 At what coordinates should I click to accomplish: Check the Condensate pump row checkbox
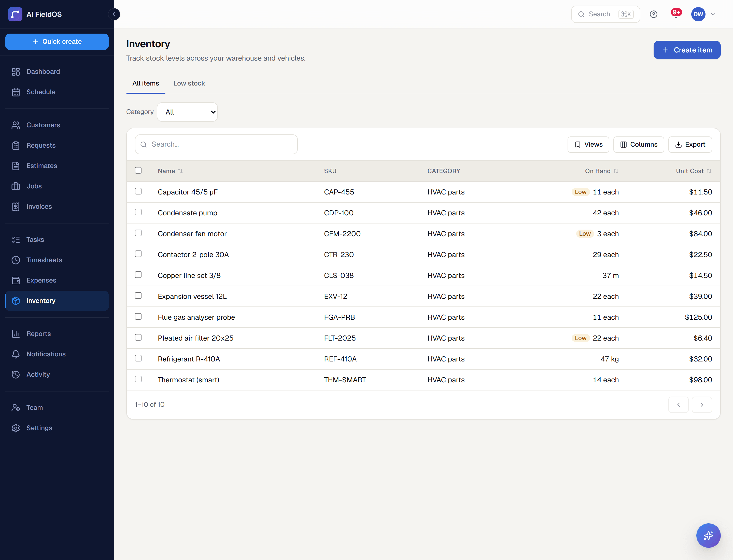coord(138,212)
